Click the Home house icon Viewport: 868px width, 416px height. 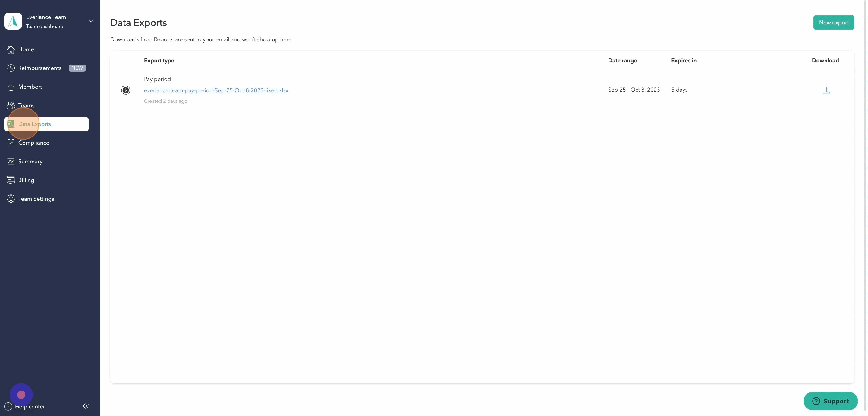[x=11, y=49]
